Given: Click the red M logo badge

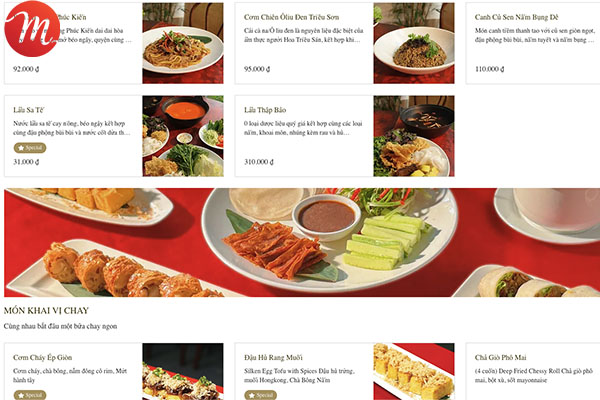Looking at the screenshot, I should point(32,29).
